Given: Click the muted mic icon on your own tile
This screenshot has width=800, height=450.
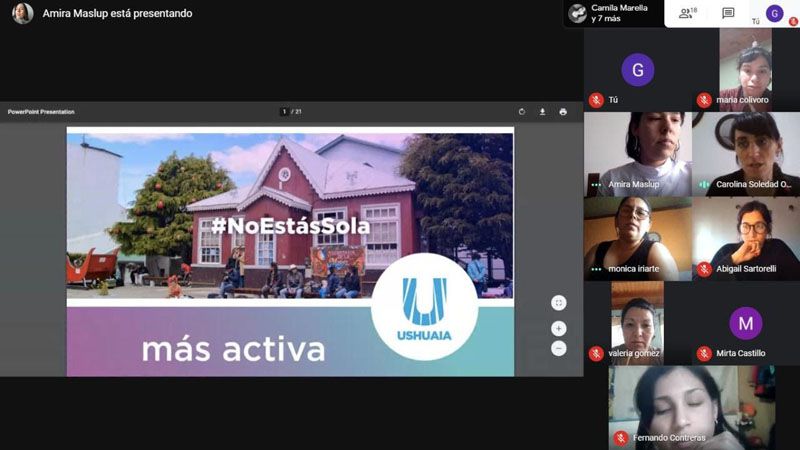Looking at the screenshot, I should tap(596, 100).
